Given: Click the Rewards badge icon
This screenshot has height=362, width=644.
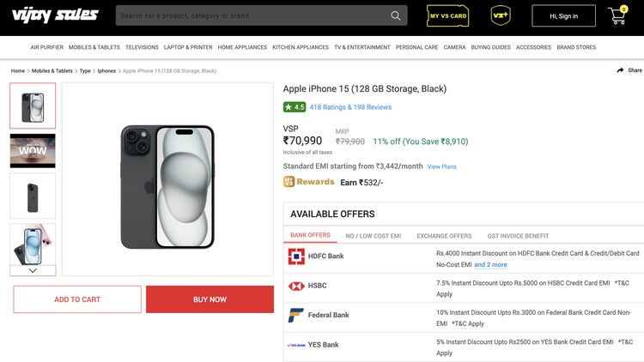Looking at the screenshot, I should pyautogui.click(x=289, y=182).
